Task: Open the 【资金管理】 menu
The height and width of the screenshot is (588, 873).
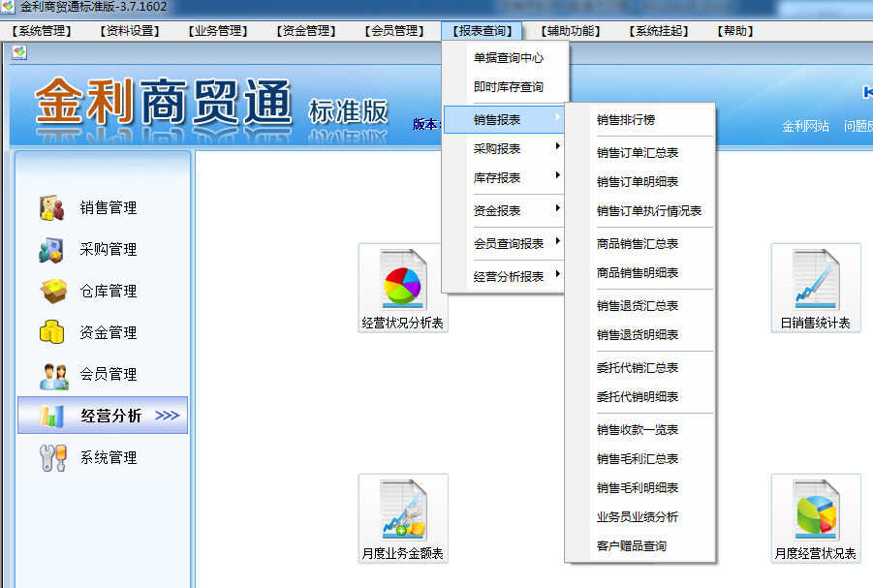Action: pos(305,31)
